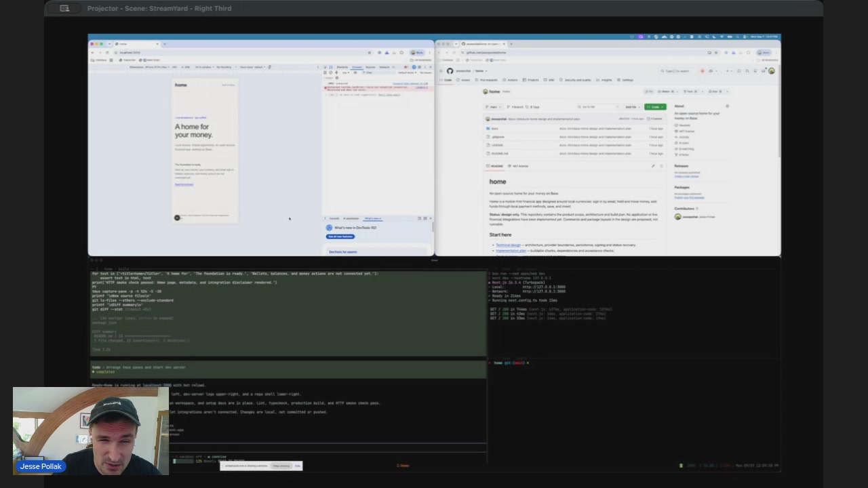Open the README.md file row
The width and height of the screenshot is (868, 488).
(576, 153)
